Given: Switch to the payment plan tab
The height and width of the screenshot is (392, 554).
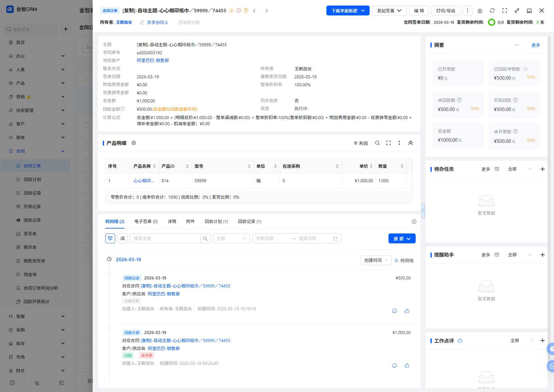Looking at the screenshot, I should pyautogui.click(x=216, y=221).
